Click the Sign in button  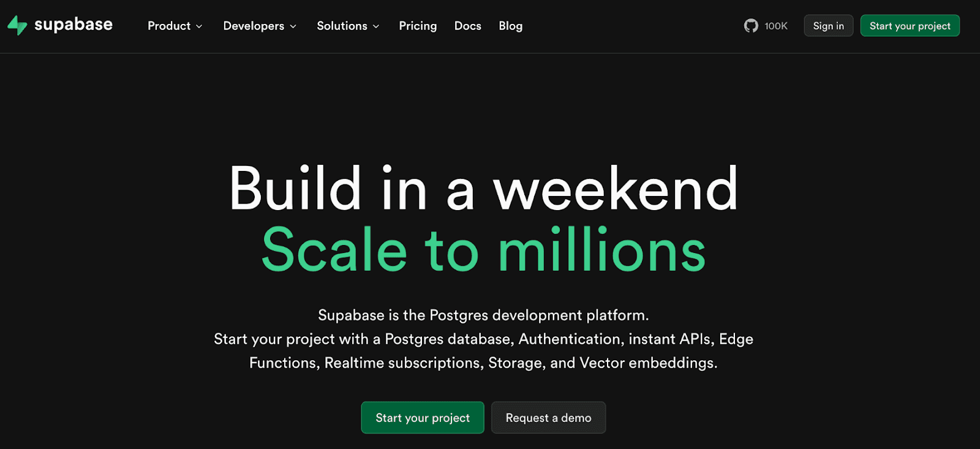(828, 25)
